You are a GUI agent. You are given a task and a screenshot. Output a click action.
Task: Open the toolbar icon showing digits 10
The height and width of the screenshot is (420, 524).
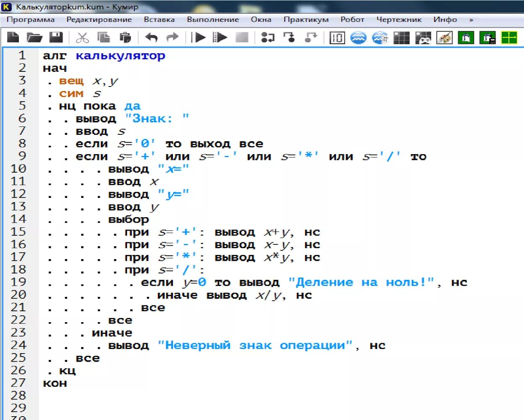click(337, 38)
